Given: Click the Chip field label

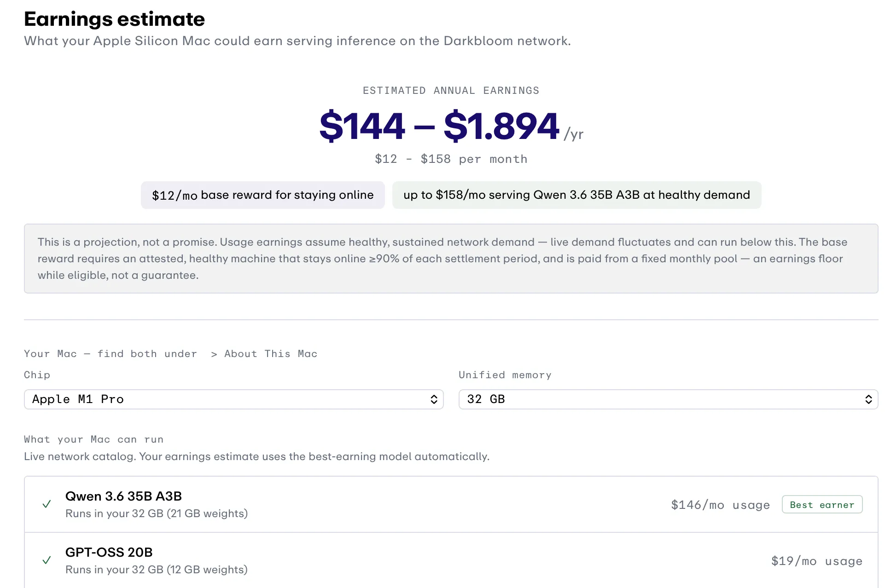Looking at the screenshot, I should coord(37,375).
